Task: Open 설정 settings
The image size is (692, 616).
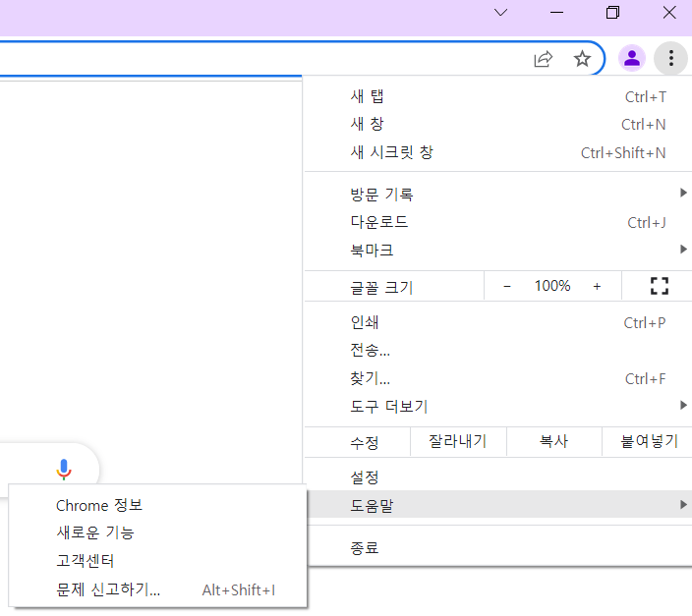Action: (498, 477)
